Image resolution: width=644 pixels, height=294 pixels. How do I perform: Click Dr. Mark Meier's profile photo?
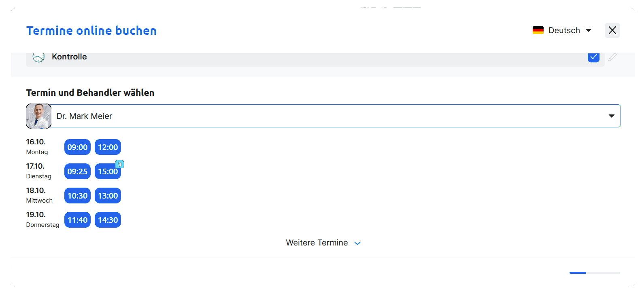pyautogui.click(x=38, y=116)
